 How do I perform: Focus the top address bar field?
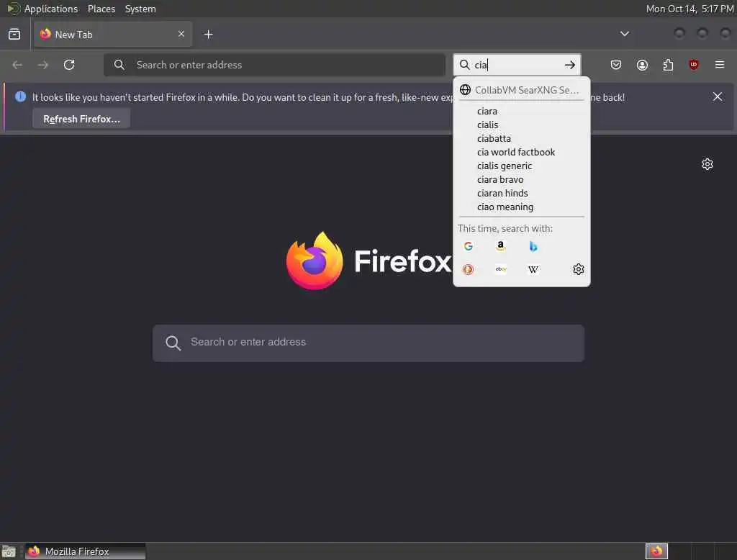[x=274, y=65]
